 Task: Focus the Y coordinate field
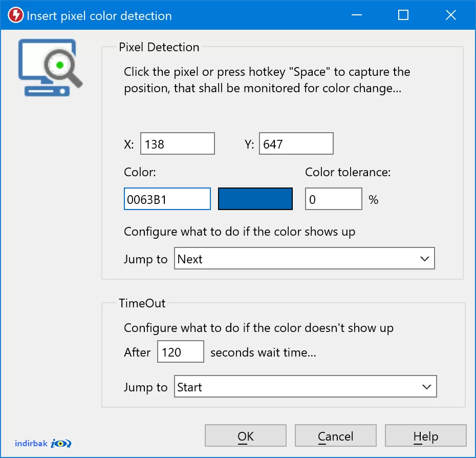click(296, 143)
